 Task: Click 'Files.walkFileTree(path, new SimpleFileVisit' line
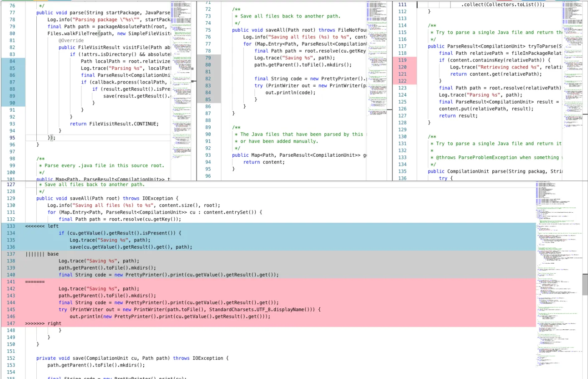pos(109,33)
